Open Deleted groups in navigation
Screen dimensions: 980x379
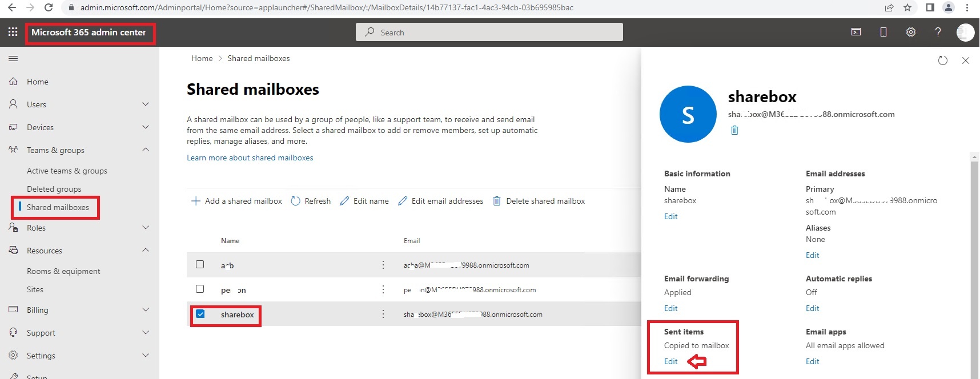tap(54, 189)
